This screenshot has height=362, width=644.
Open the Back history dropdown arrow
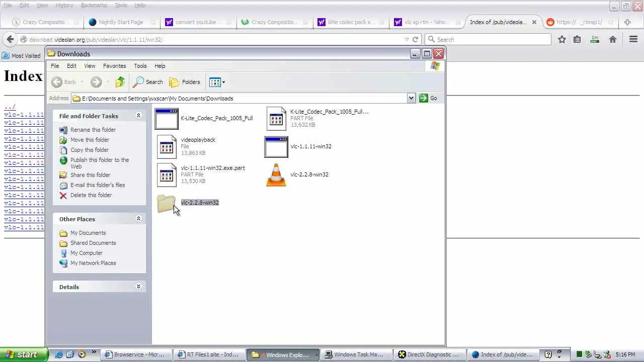click(82, 82)
